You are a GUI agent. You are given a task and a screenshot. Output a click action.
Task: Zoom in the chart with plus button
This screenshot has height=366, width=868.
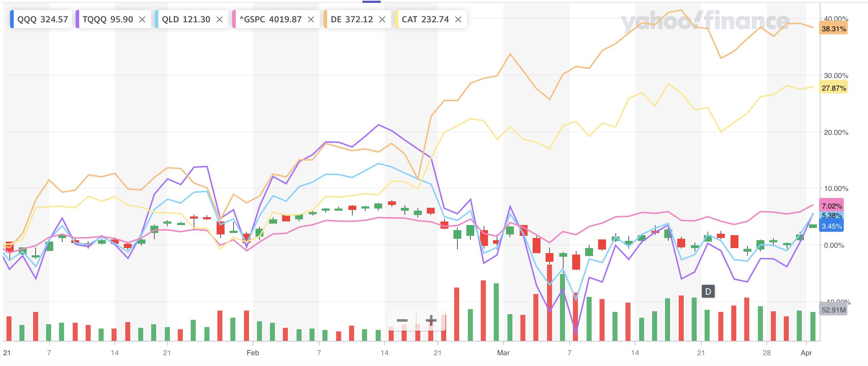click(x=431, y=320)
